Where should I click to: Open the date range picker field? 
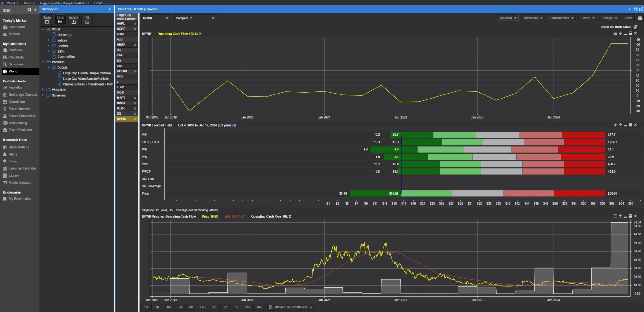click(291, 307)
